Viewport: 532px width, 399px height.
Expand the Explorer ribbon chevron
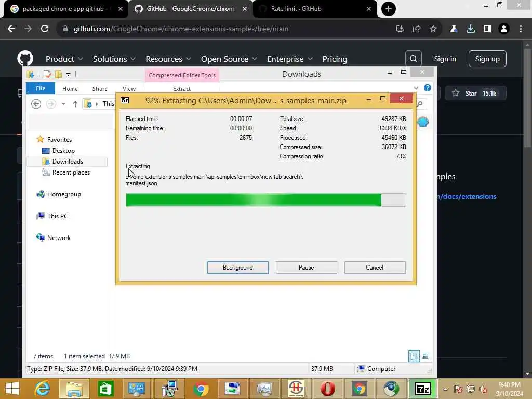coord(416,88)
